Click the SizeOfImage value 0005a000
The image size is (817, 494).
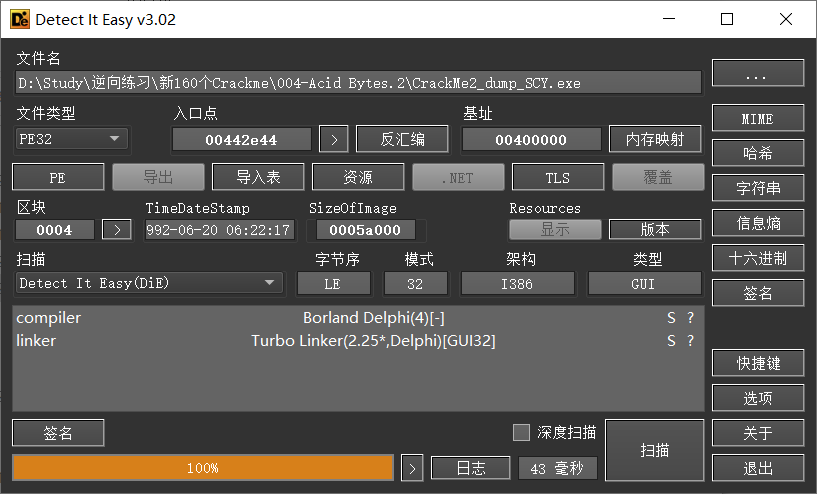coord(365,230)
